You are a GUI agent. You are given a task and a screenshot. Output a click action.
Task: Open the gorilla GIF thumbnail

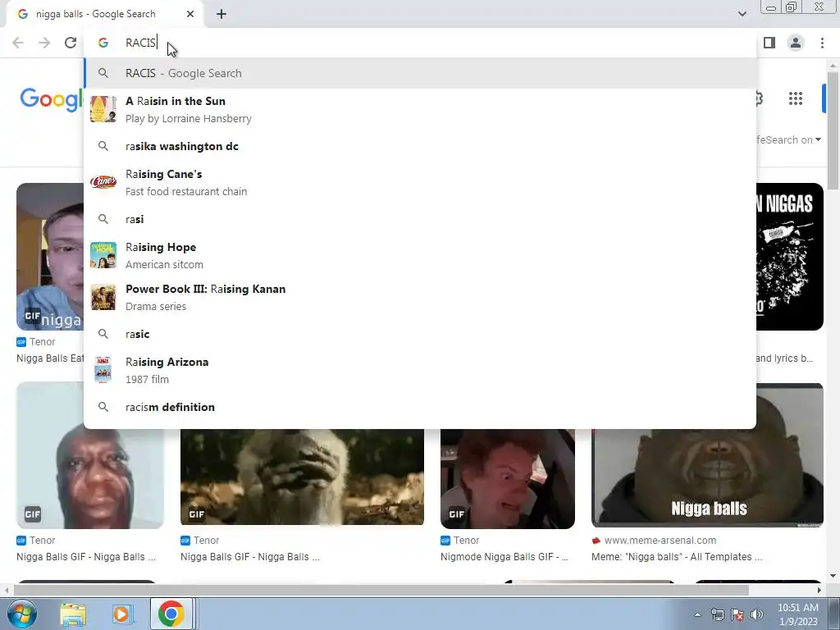(302, 477)
